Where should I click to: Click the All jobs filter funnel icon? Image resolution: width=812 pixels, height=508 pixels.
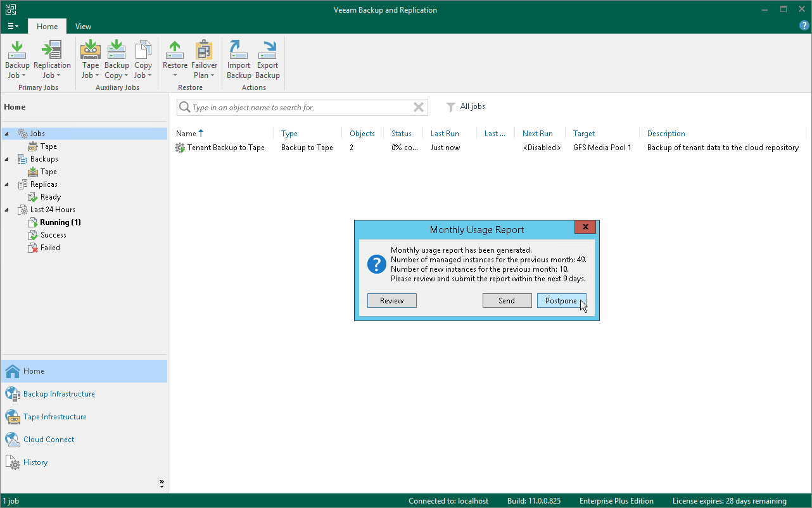click(x=451, y=107)
